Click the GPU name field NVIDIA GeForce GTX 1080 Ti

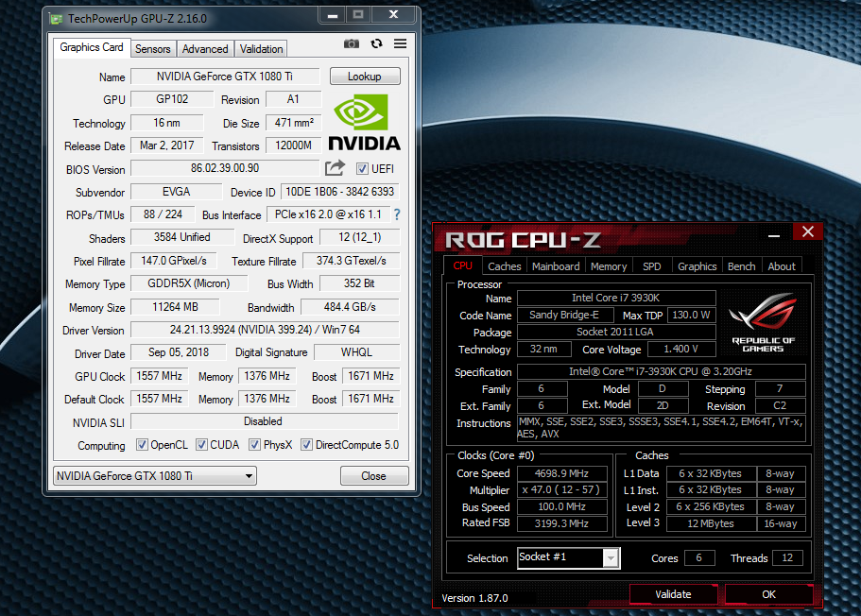click(x=225, y=77)
